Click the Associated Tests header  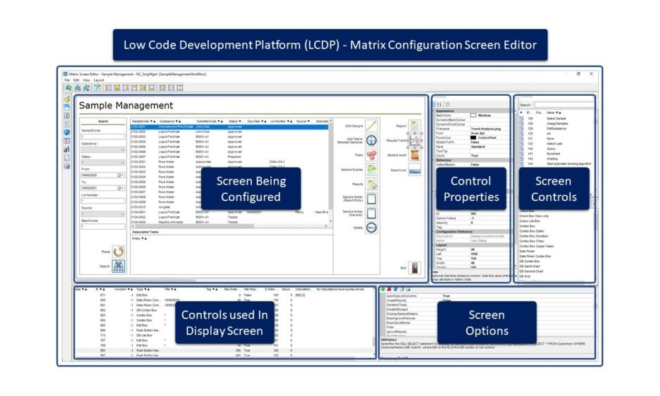[146, 232]
